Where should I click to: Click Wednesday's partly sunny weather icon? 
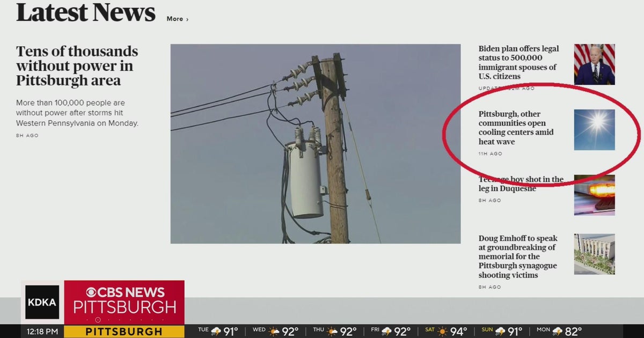tap(274, 332)
